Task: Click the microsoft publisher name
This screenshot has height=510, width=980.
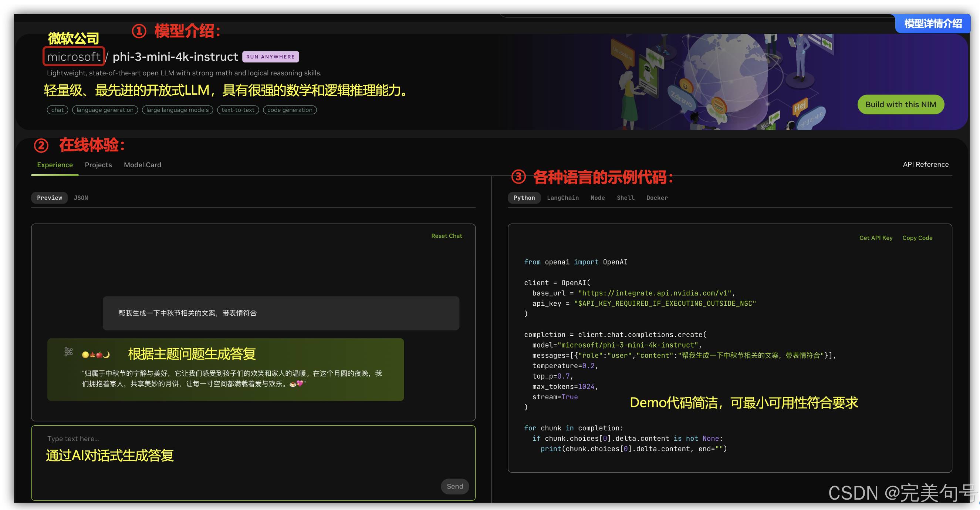Action: [x=74, y=57]
